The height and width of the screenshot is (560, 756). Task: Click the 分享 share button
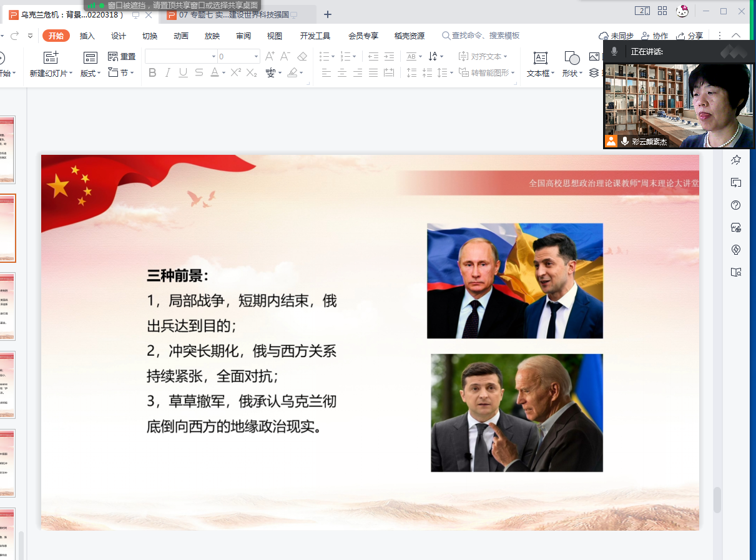coord(690,36)
